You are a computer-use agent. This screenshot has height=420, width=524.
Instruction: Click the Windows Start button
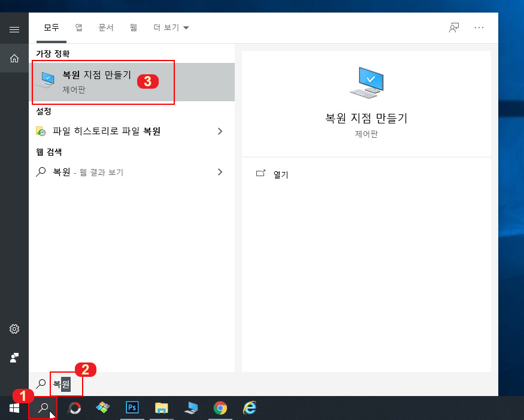[x=14, y=408]
